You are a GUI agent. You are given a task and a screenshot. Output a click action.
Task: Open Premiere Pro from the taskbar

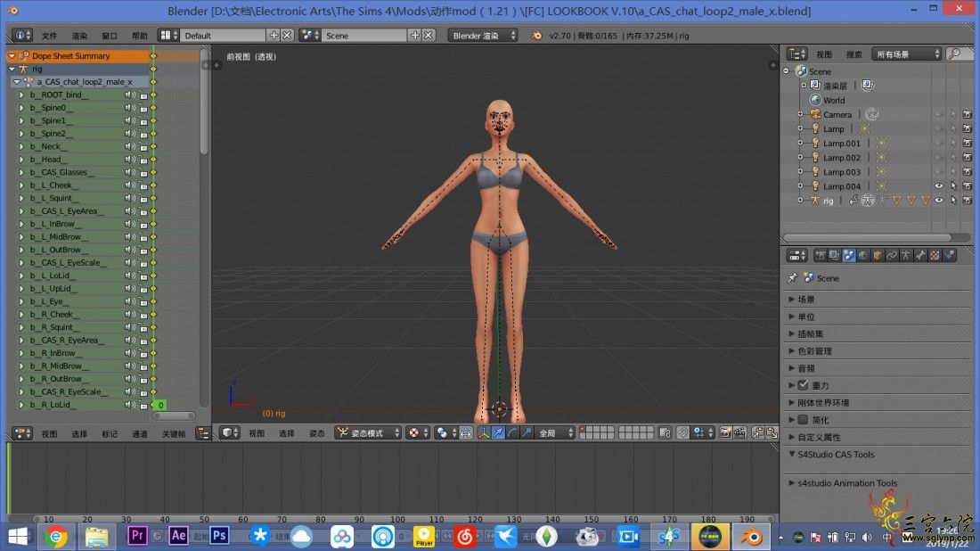pos(137,536)
